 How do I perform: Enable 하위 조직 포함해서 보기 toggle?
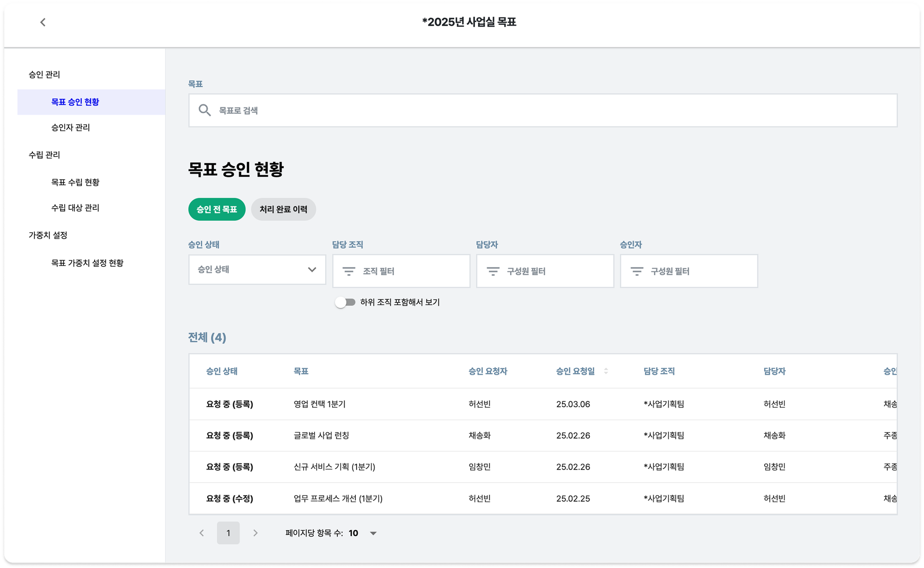click(x=345, y=302)
